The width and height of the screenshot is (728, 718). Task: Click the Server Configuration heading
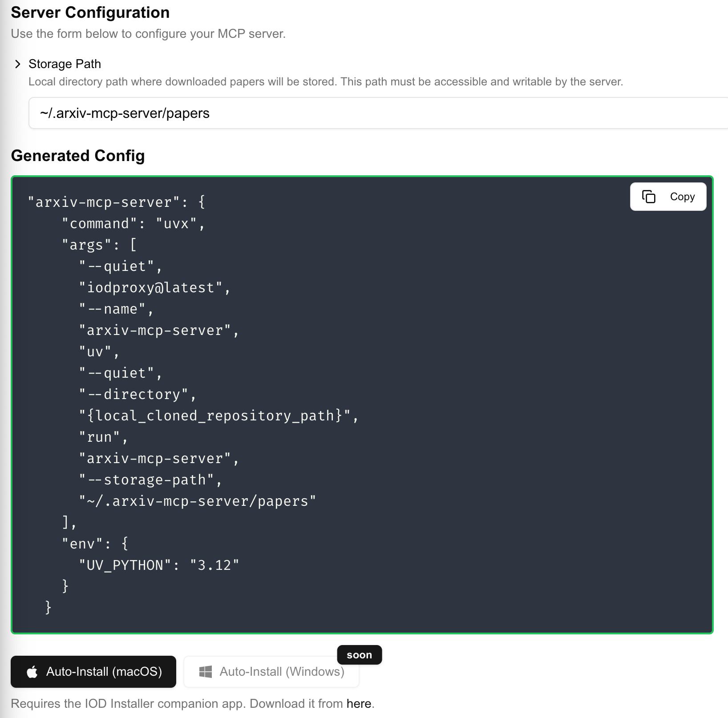point(90,12)
